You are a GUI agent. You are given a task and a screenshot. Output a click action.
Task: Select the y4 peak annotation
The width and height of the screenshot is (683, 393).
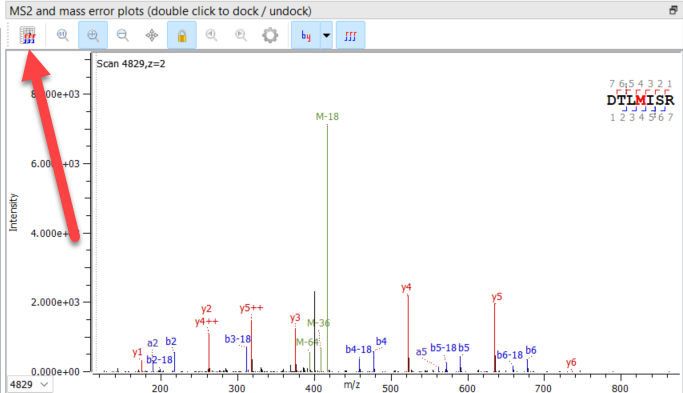[x=406, y=288]
